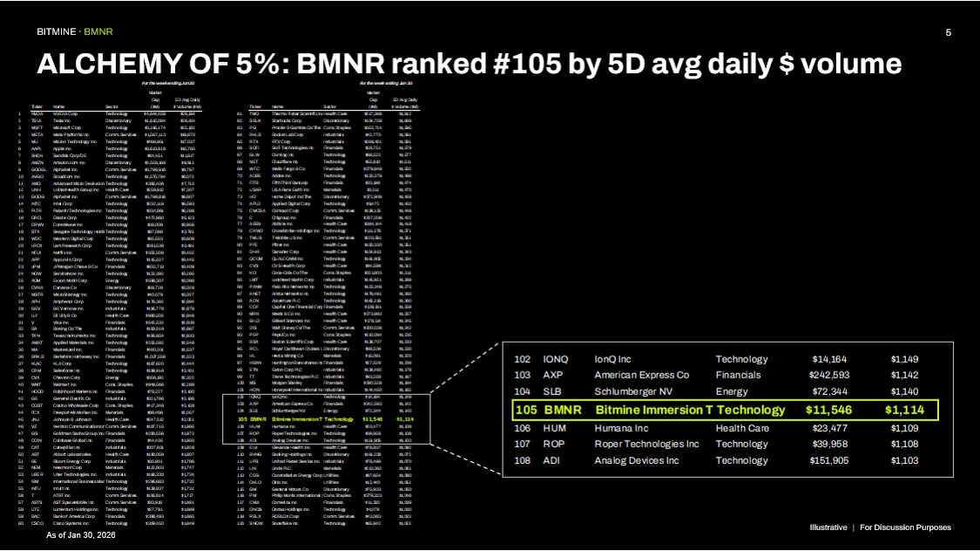Click the $1,108 volume value for ROP

904,444
